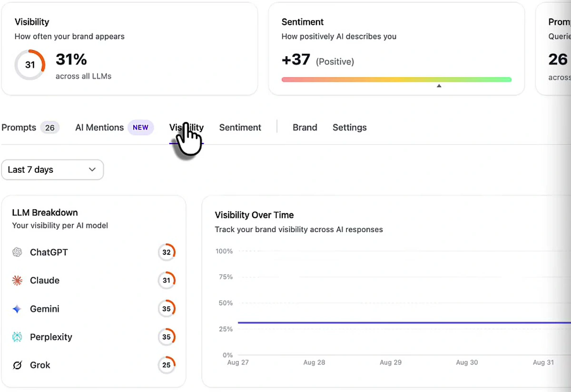This screenshot has width=571, height=392.
Task: Click the Aug 28 axis label
Action: click(x=314, y=363)
